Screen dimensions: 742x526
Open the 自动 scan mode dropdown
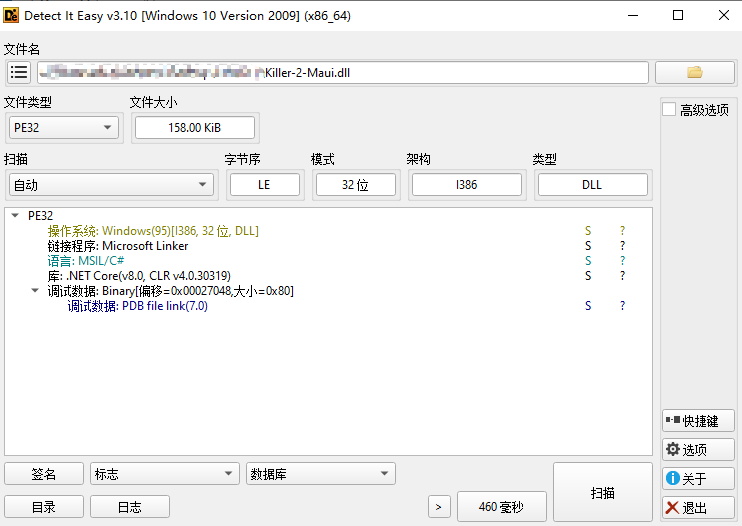[111, 184]
